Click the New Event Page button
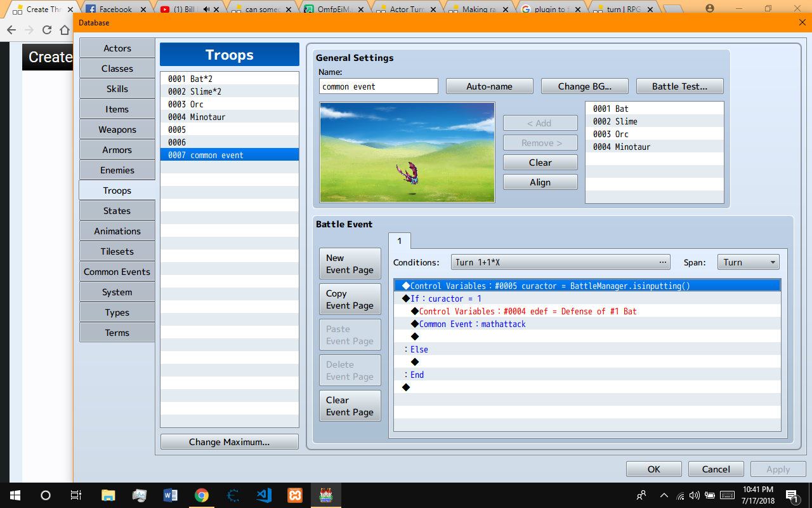 pos(350,264)
